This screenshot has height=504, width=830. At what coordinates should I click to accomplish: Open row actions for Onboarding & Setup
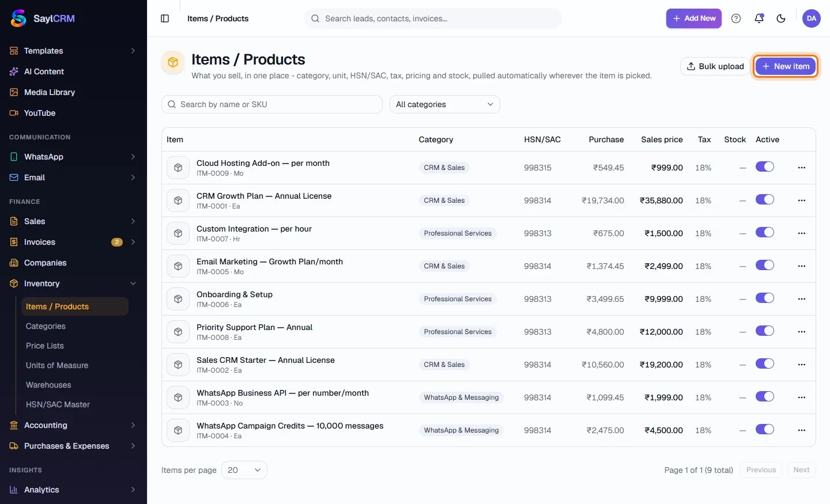click(802, 299)
